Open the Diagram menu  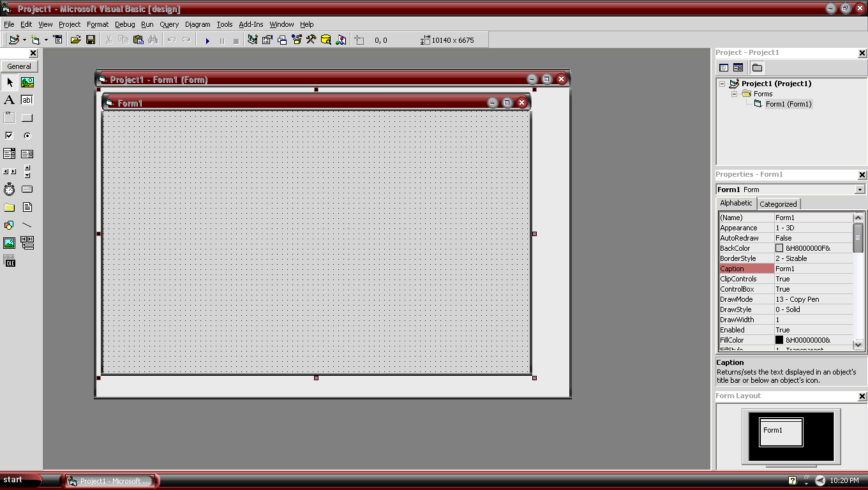coord(197,24)
